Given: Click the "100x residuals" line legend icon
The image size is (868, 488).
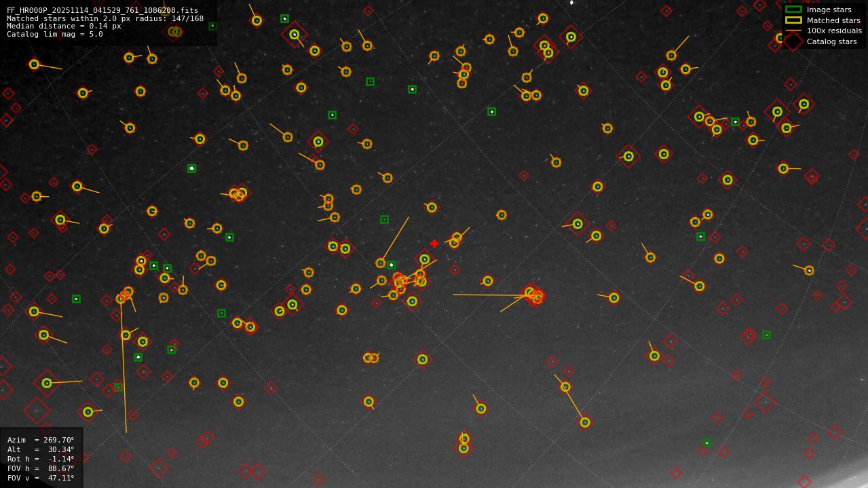Looking at the screenshot, I should (x=793, y=31).
